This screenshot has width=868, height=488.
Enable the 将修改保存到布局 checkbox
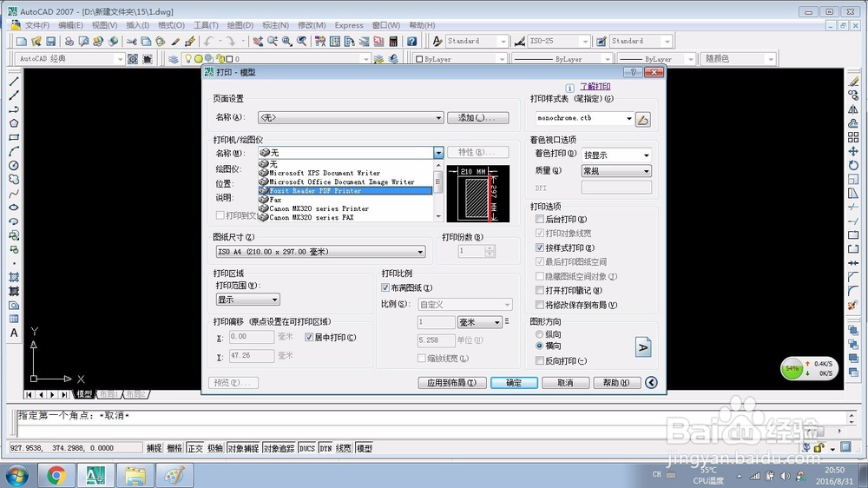pyautogui.click(x=540, y=305)
